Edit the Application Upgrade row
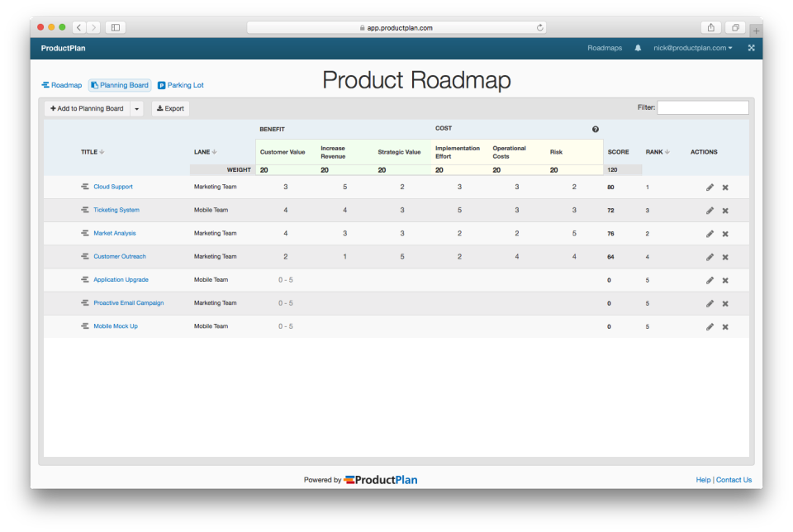The height and width of the screenshot is (532, 793). [x=710, y=280]
